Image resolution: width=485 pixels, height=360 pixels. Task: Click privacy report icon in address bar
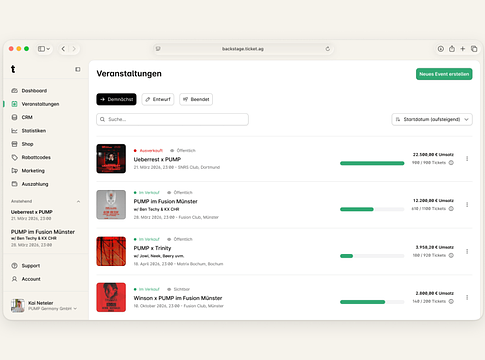158,49
